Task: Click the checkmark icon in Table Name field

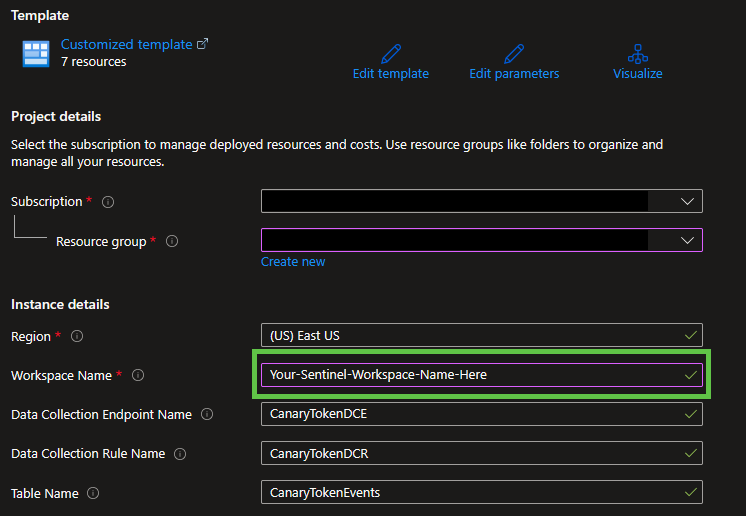Action: [691, 492]
